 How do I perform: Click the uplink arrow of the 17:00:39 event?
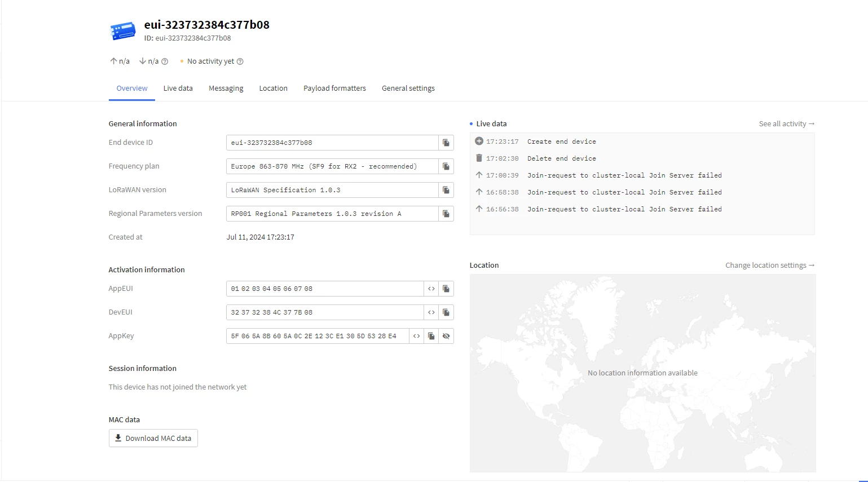coord(479,175)
